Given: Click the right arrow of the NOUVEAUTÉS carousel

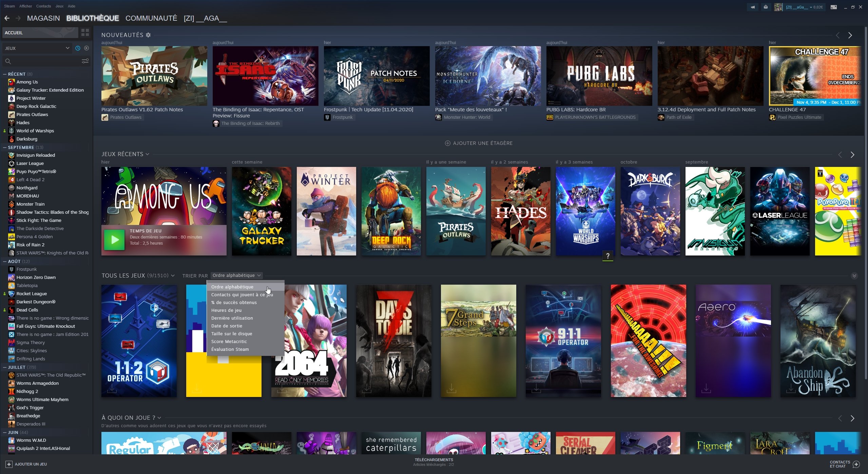Looking at the screenshot, I should pyautogui.click(x=850, y=35).
